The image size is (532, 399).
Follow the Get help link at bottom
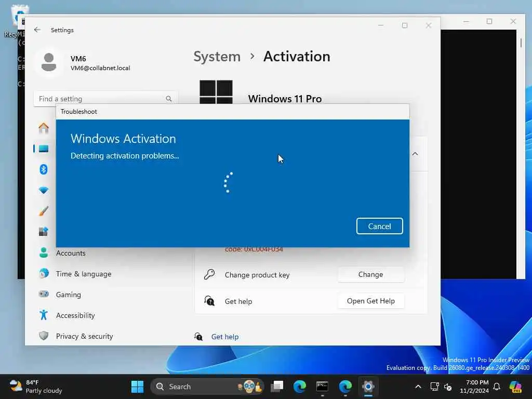pyautogui.click(x=224, y=337)
